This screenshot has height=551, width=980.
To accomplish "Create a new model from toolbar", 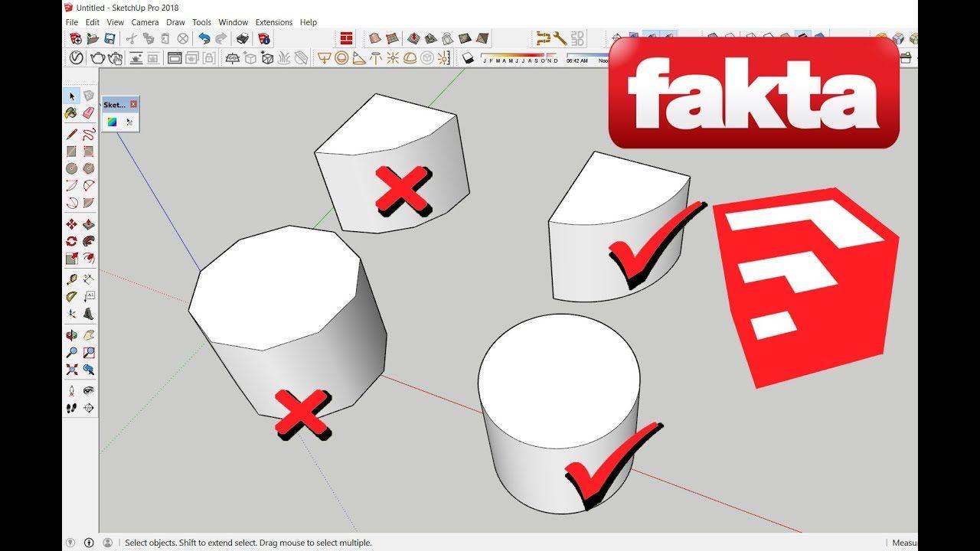I will pyautogui.click(x=76, y=38).
